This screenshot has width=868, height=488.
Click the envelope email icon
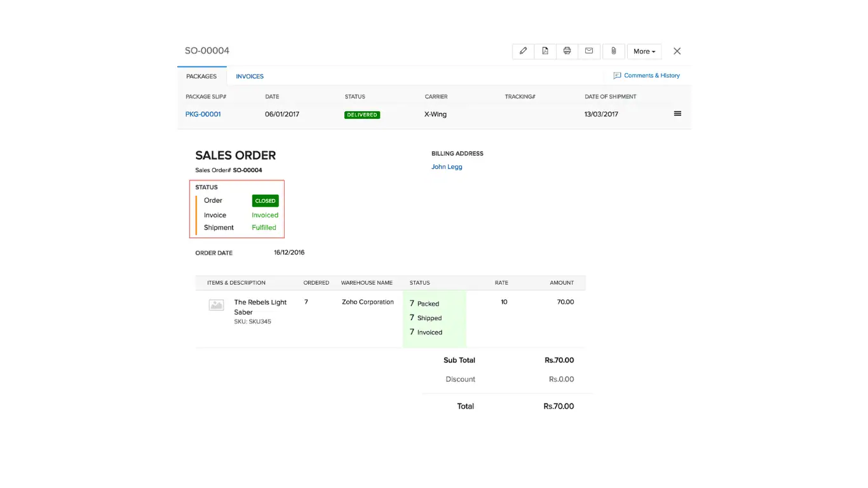(x=589, y=51)
